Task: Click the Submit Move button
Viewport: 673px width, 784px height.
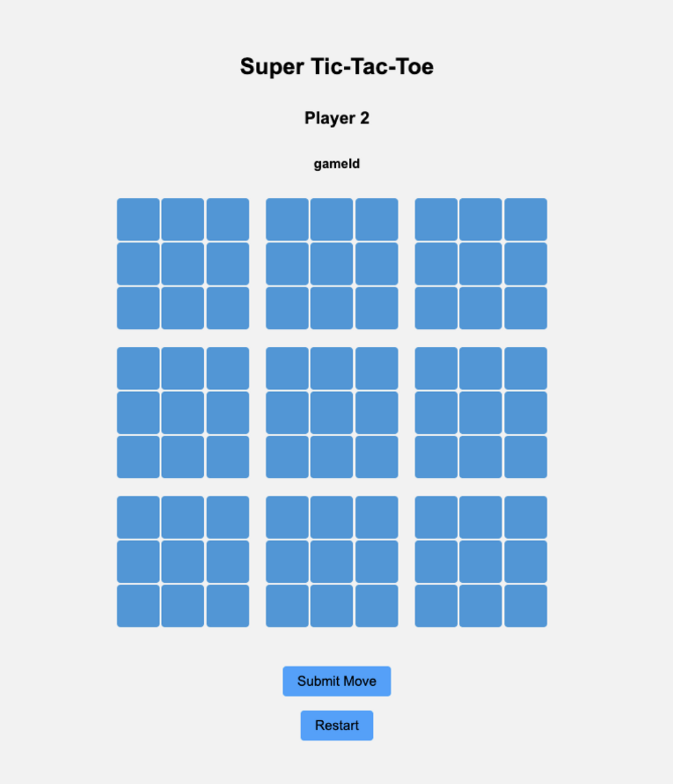Action: tap(336, 681)
